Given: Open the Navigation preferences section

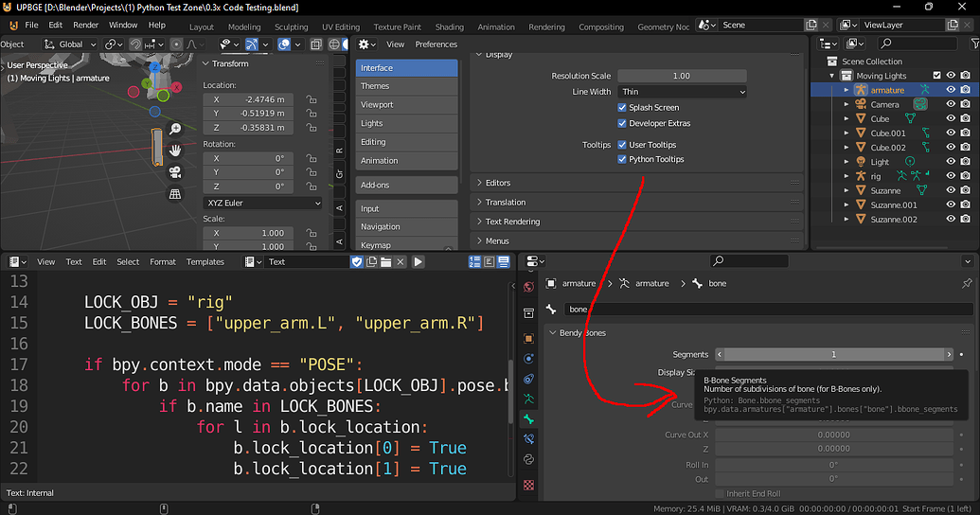Looking at the screenshot, I should [407, 227].
